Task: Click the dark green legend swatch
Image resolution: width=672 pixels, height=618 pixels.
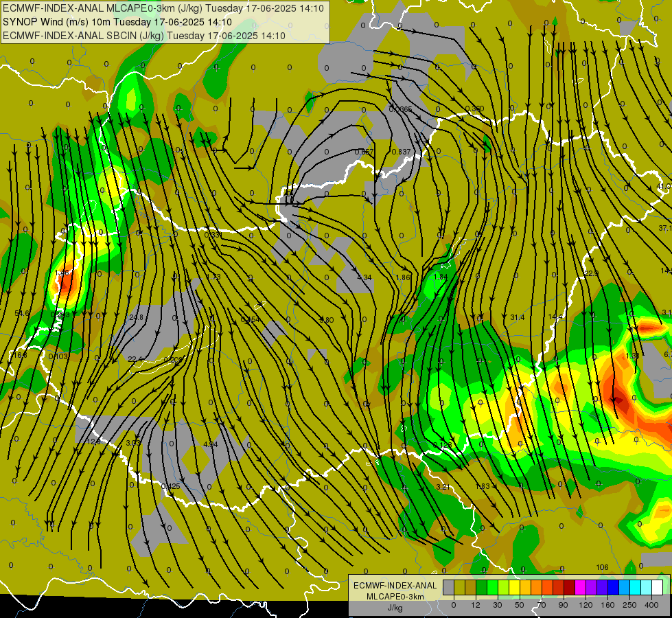Action: pyautogui.click(x=482, y=587)
